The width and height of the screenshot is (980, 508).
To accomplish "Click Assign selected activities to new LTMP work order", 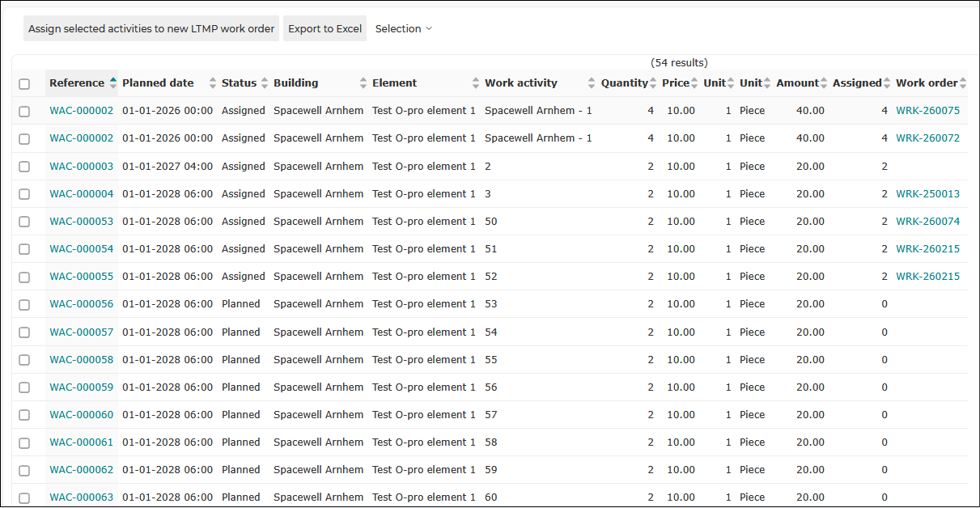I will click(x=151, y=28).
